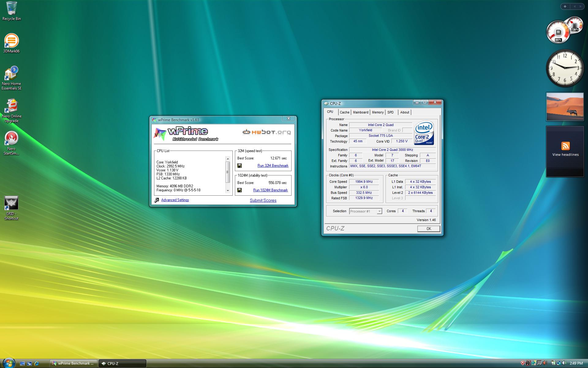Select the CPU tab in CPU-Z

pyautogui.click(x=330, y=112)
